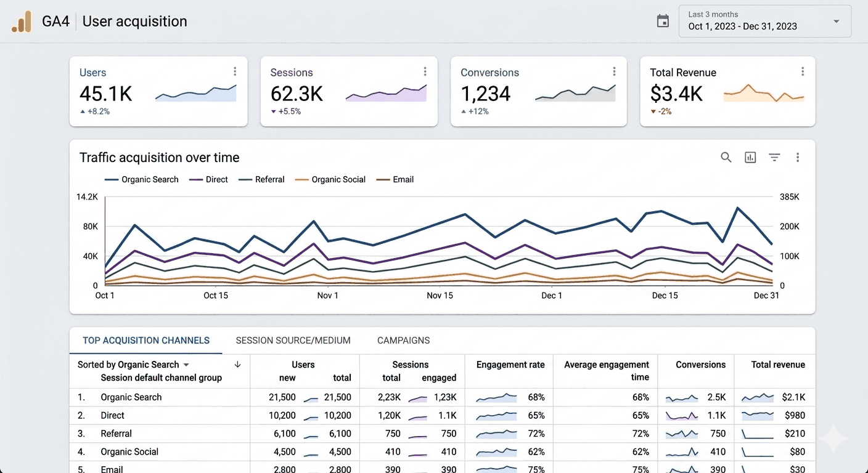The image size is (868, 473).
Task: Click the 72% engagement rate for Referral
Action: pos(536,434)
